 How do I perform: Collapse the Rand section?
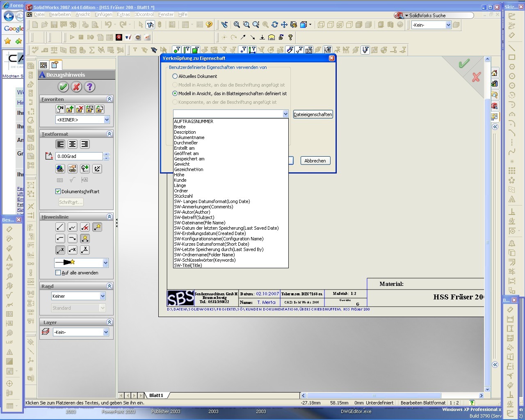[110, 286]
